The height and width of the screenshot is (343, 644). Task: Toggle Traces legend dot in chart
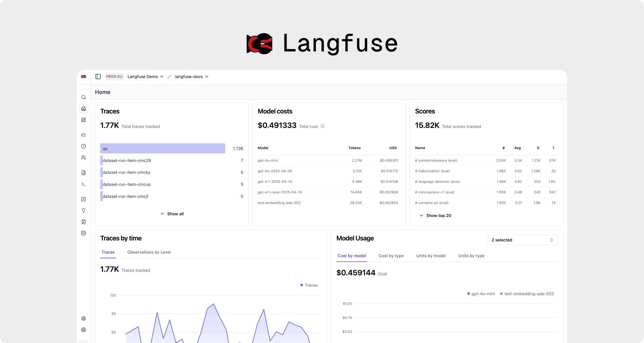click(302, 285)
